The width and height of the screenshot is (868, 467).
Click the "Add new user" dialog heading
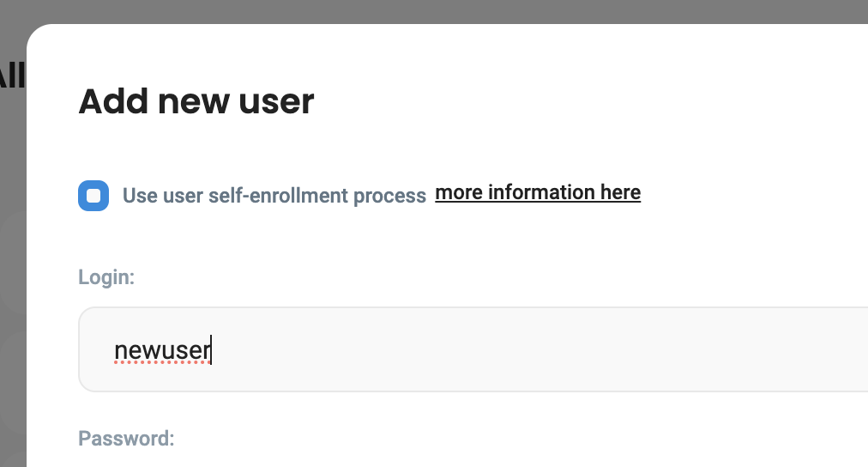point(196,101)
